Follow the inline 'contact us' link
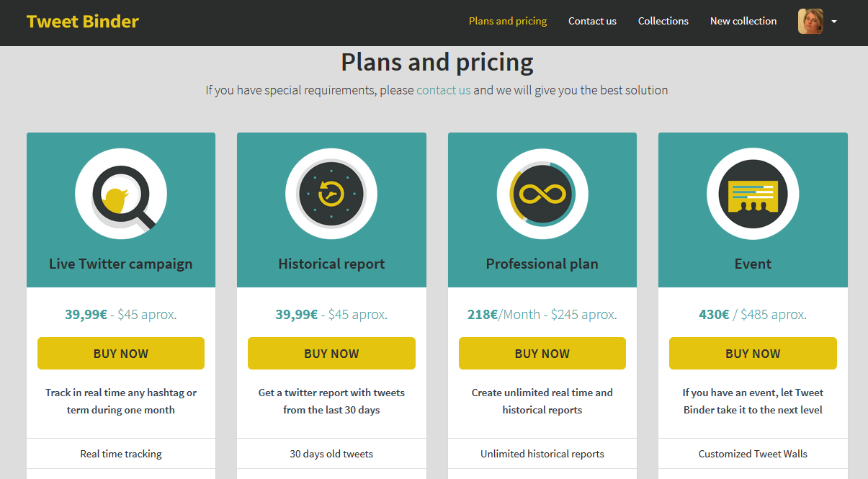This screenshot has height=479, width=868. tap(444, 90)
